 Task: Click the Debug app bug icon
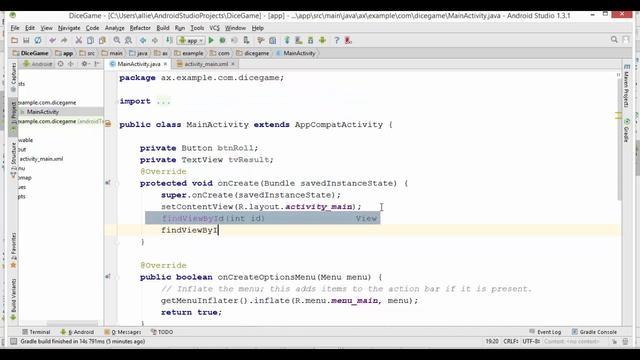tap(222, 40)
